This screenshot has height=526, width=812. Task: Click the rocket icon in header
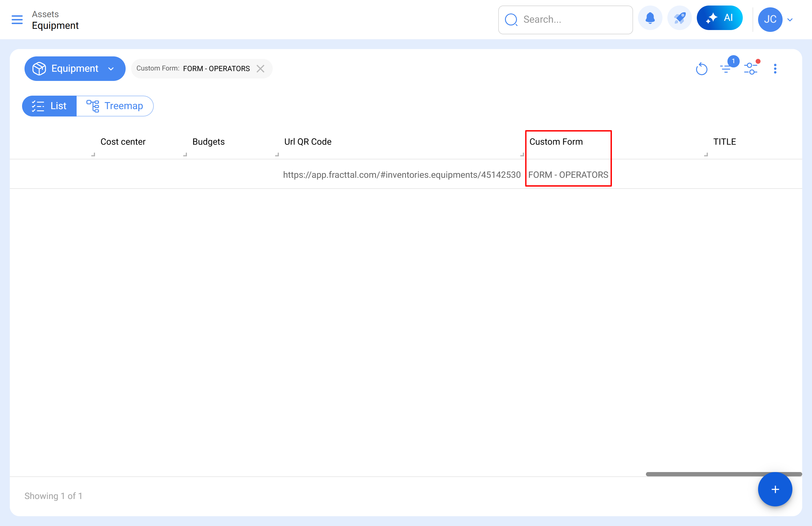coord(679,18)
